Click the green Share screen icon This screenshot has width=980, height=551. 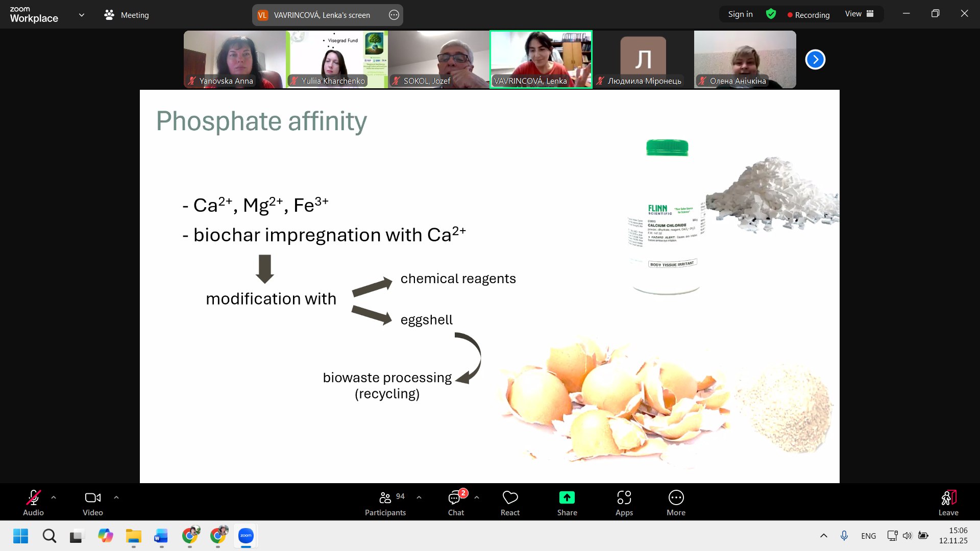pos(567,497)
